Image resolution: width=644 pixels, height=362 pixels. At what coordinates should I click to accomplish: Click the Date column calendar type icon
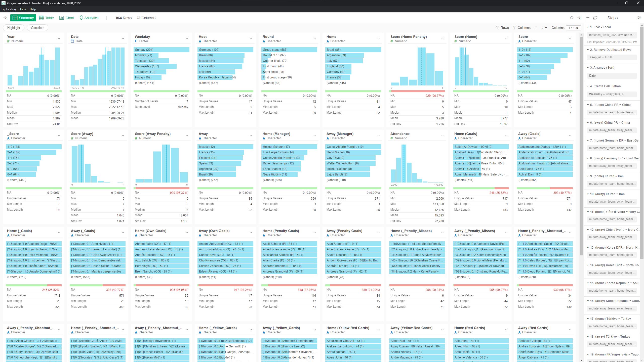pyautogui.click(x=72, y=41)
